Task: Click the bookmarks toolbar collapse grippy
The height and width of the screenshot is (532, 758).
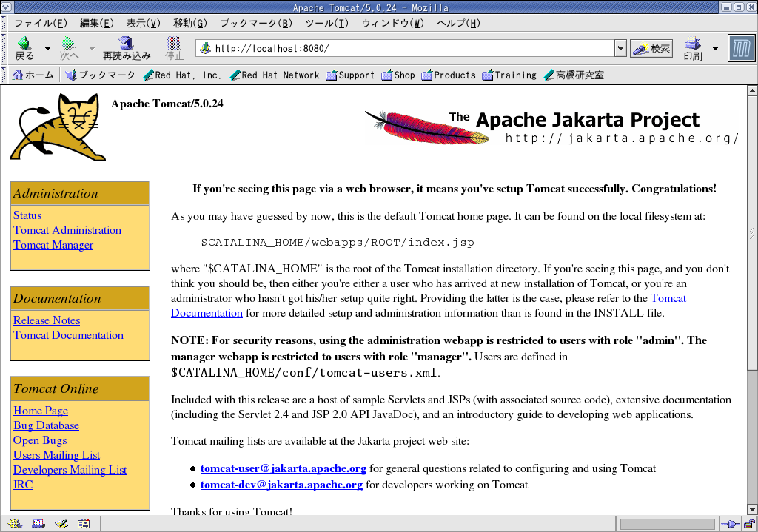Action: (x=4, y=75)
